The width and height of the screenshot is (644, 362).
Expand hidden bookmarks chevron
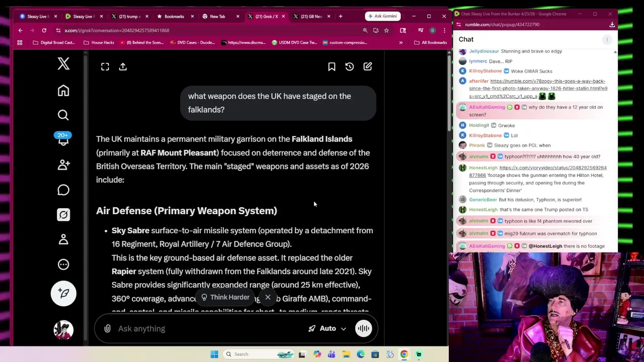pyautogui.click(x=401, y=43)
